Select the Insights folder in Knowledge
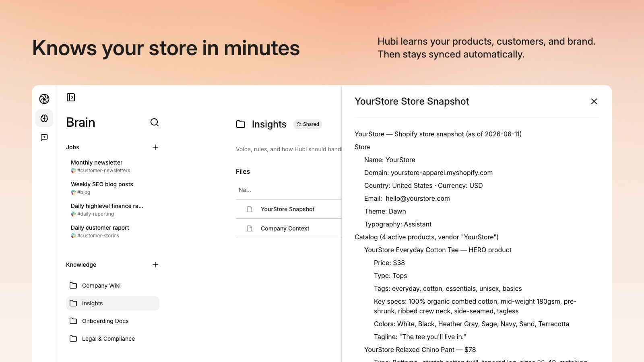644x362 pixels. (113, 303)
